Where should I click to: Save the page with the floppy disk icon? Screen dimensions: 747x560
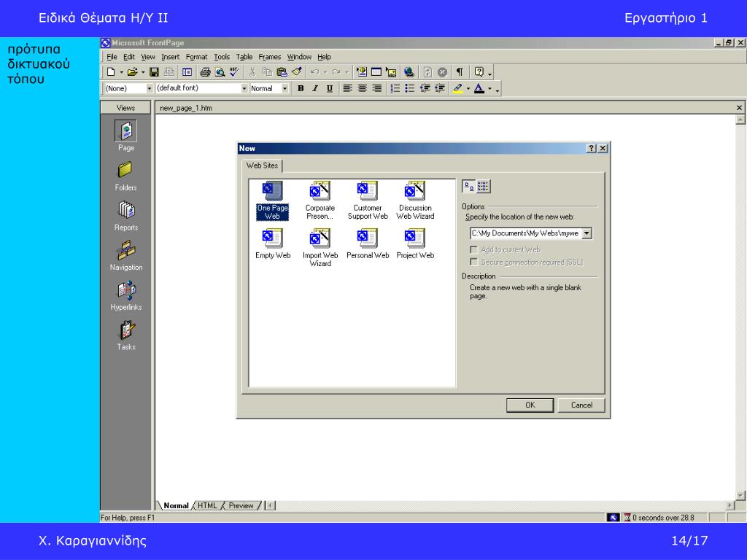(154, 72)
